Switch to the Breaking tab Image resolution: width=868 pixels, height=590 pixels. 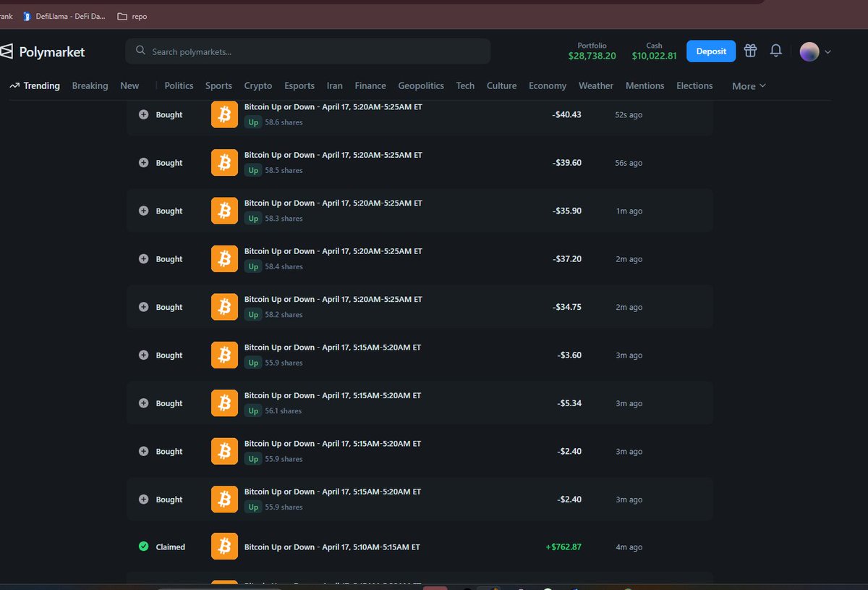click(90, 85)
